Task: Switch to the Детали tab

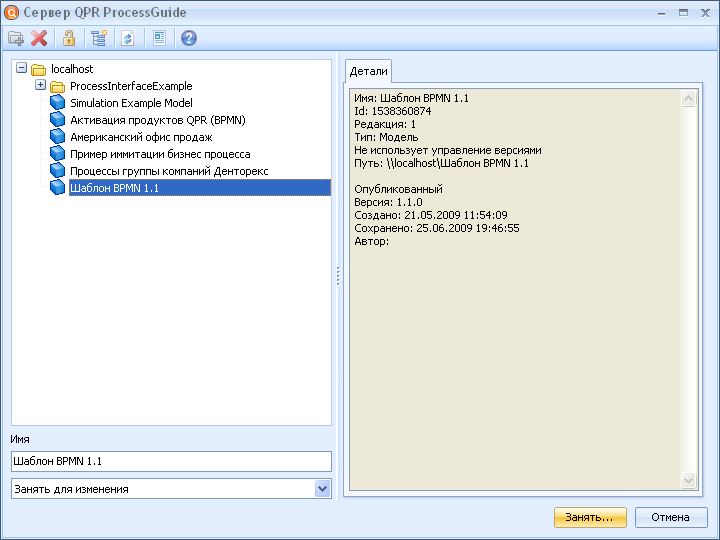Action: (368, 71)
